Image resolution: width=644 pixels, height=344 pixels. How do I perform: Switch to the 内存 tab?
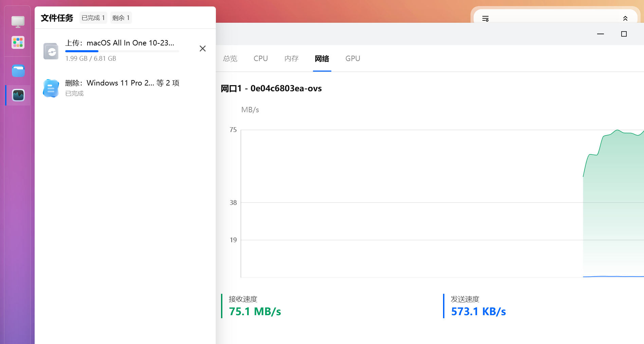click(292, 59)
